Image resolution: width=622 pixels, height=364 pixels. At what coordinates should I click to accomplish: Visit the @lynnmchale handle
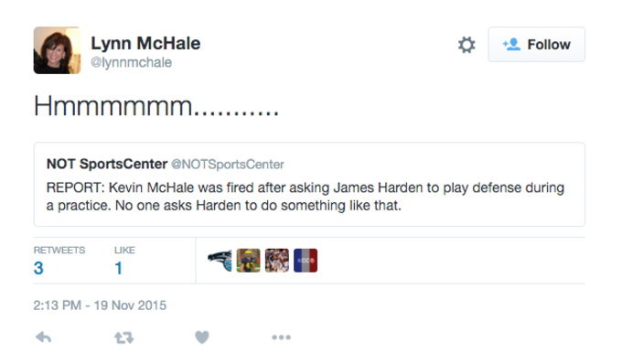(132, 62)
